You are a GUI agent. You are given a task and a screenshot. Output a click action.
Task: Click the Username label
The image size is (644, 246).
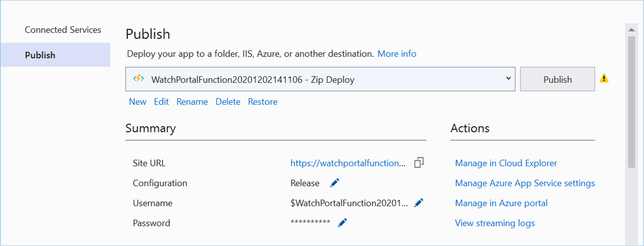tap(153, 203)
